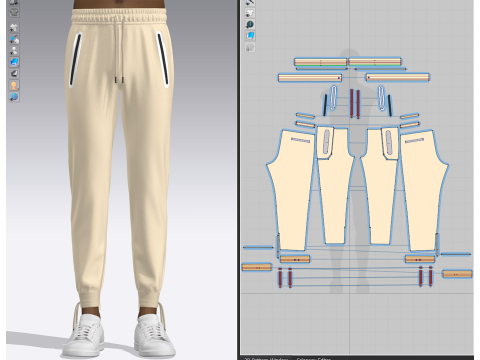
Task: Select second-row right long waistband piece
Action: point(398,78)
